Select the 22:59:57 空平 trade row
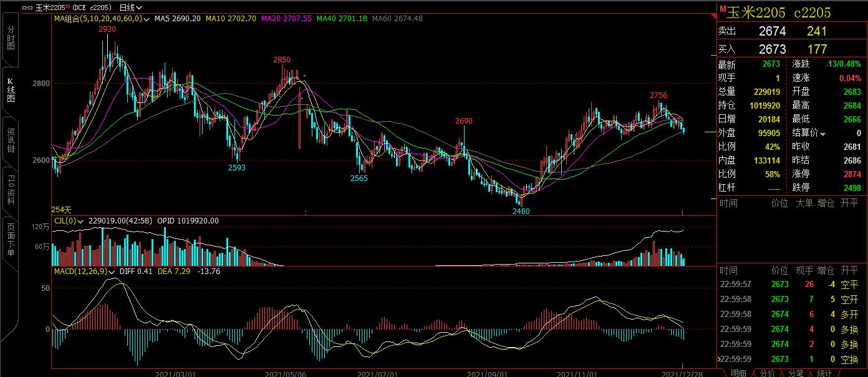Screen dimensions: 868x377 (x=792, y=285)
